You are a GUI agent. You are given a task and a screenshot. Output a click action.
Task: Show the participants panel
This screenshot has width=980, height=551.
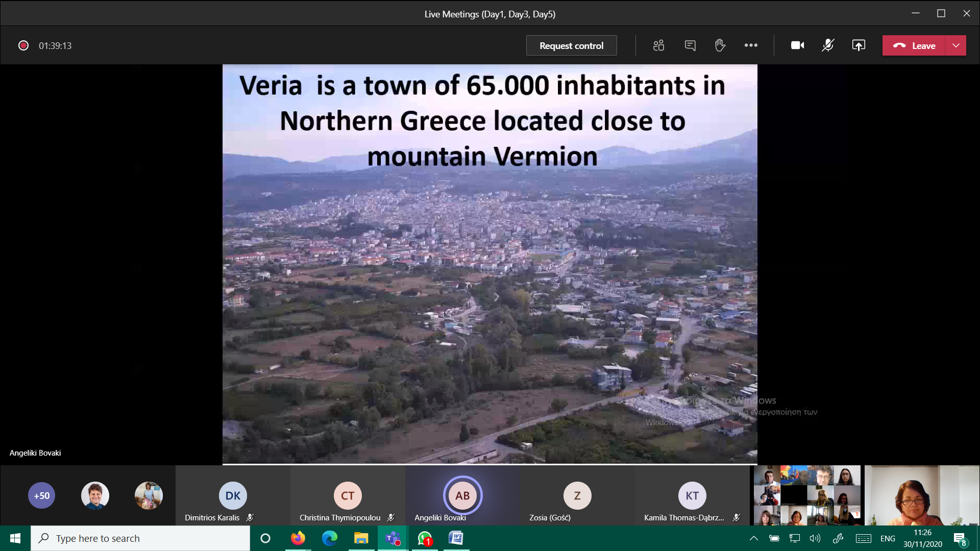[658, 45]
